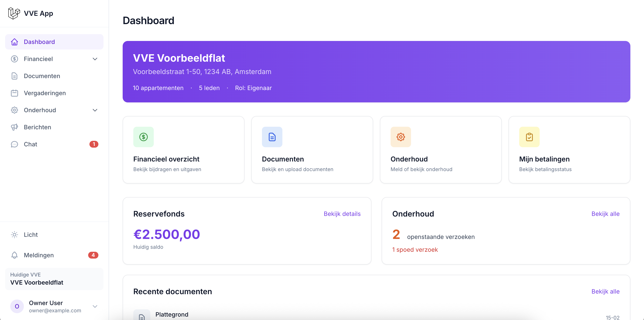Screen dimensions: 644x320
Task: Click the red chat notification badge
Action: tap(94, 144)
